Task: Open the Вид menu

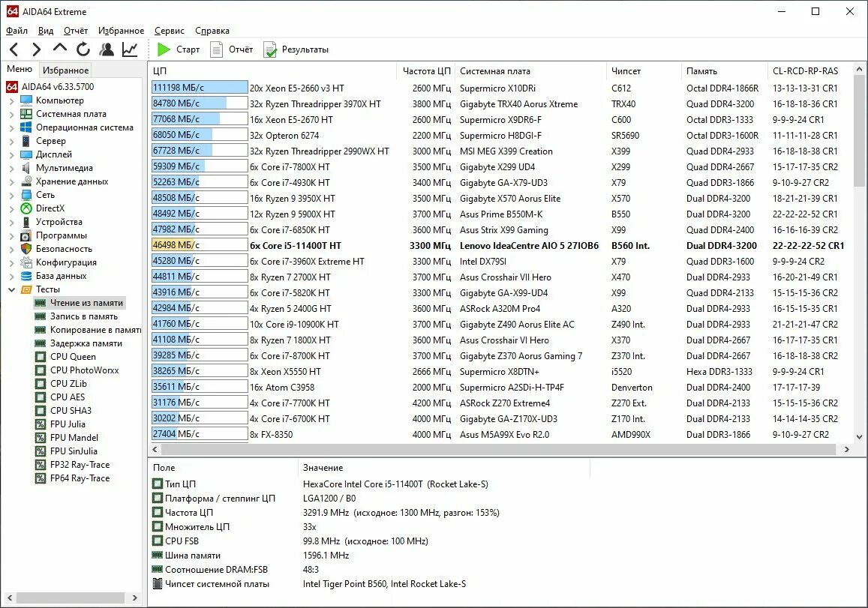Action: (x=46, y=31)
